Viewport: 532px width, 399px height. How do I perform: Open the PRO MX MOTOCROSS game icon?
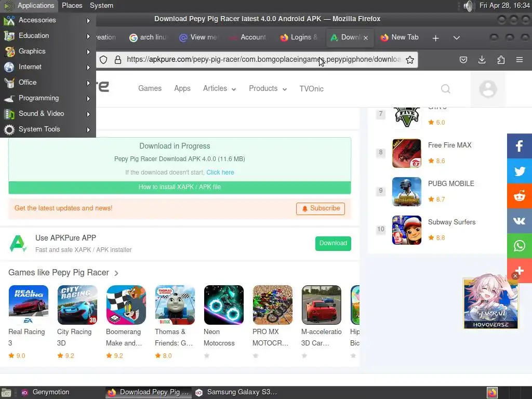(x=273, y=305)
